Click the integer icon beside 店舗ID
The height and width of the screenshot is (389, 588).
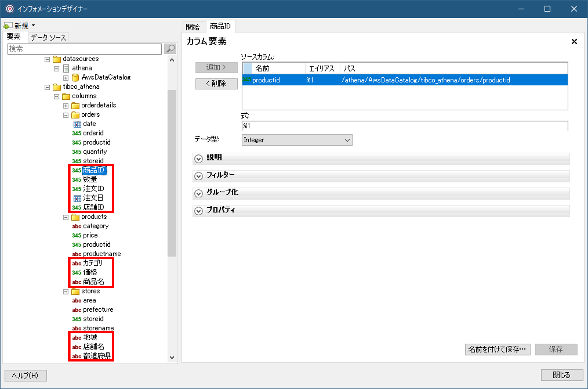click(77, 208)
